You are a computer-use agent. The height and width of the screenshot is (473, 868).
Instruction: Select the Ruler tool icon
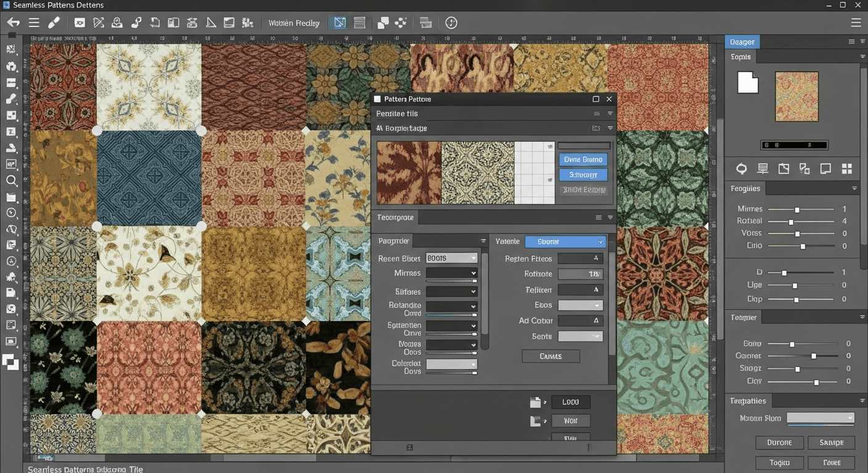pyautogui.click(x=210, y=22)
